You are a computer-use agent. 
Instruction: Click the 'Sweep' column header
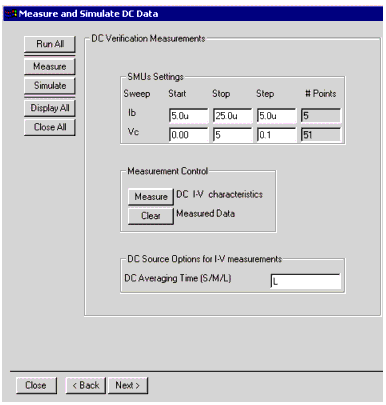point(137,94)
